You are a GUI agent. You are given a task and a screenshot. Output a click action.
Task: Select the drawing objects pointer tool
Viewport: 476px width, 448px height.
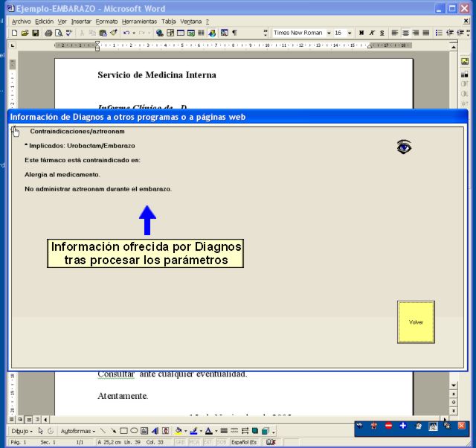41,431
